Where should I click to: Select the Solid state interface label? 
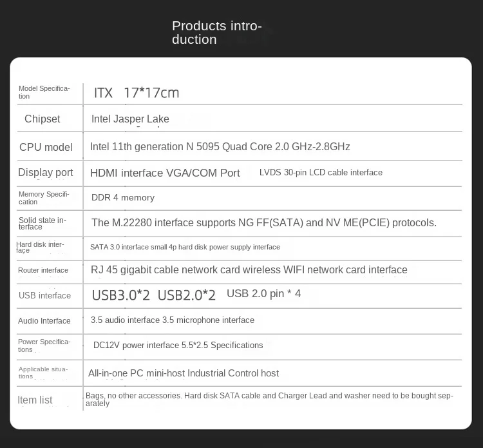coord(43,224)
